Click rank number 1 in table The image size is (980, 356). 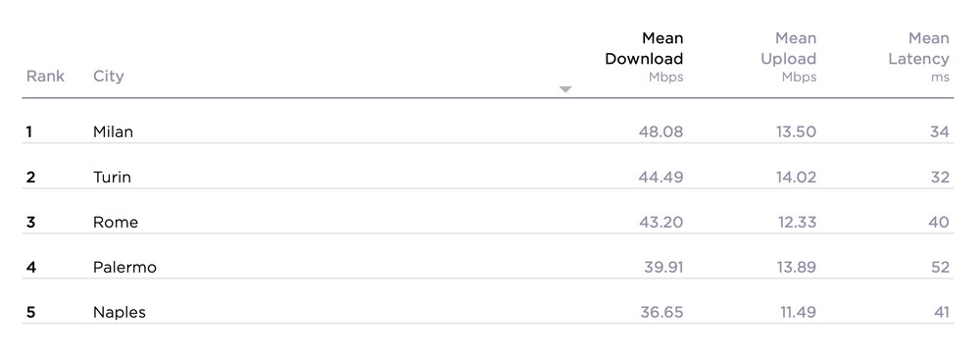(28, 132)
